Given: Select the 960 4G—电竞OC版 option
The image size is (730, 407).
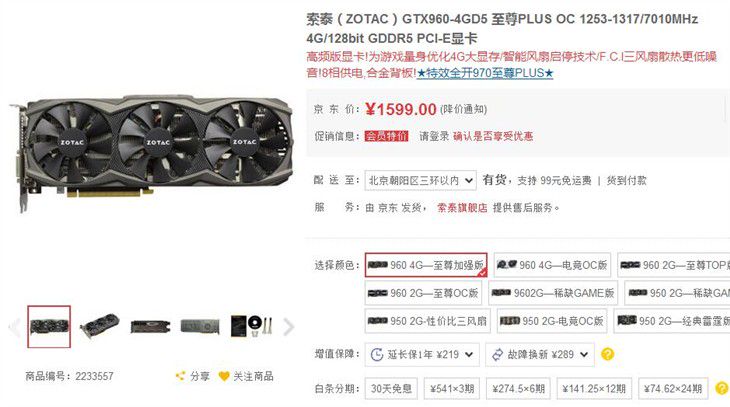Looking at the screenshot, I should tap(552, 265).
